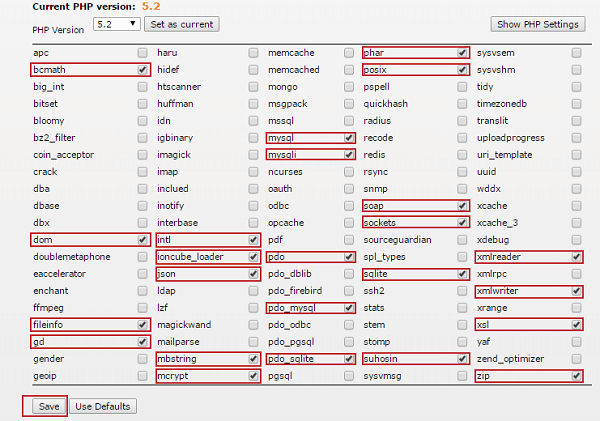
Task: Uncheck the mbstring extension checkbox
Action: tap(253, 359)
